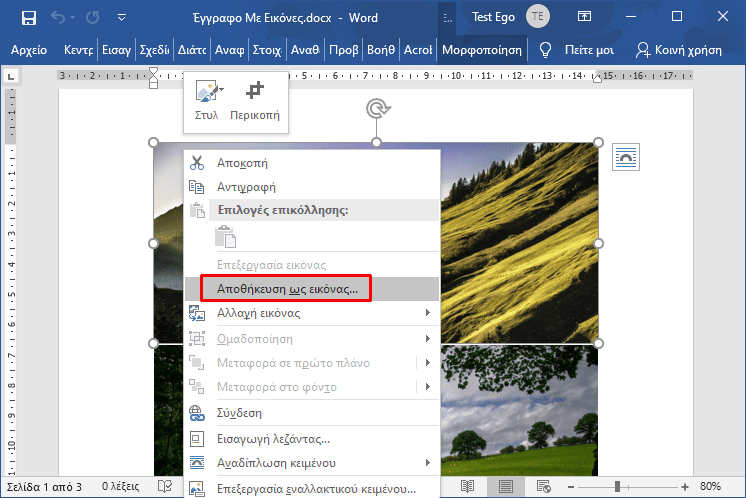The width and height of the screenshot is (746, 498).
Task: Click the Undo arrow icon
Action: click(59, 18)
